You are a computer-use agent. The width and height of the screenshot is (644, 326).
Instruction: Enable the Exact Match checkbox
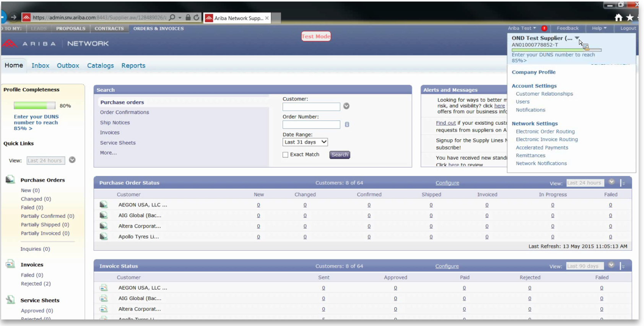285,155
